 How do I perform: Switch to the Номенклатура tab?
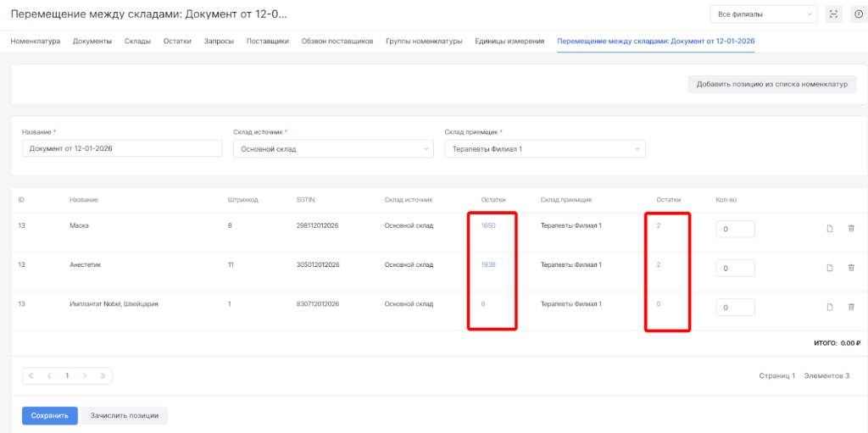(35, 41)
